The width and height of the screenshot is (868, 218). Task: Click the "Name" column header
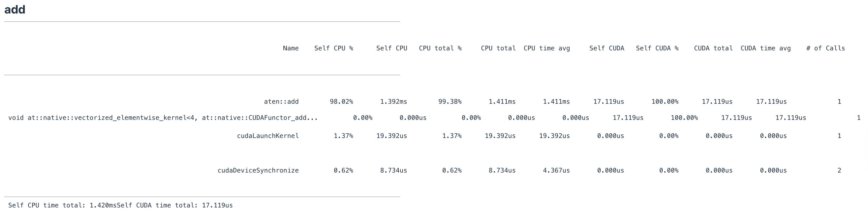[290, 48]
